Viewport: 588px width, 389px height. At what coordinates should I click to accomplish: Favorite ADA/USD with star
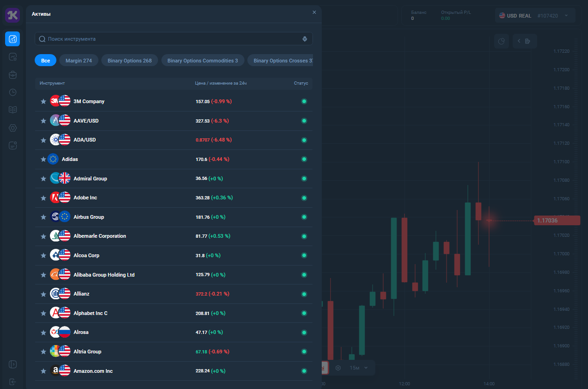click(x=43, y=140)
